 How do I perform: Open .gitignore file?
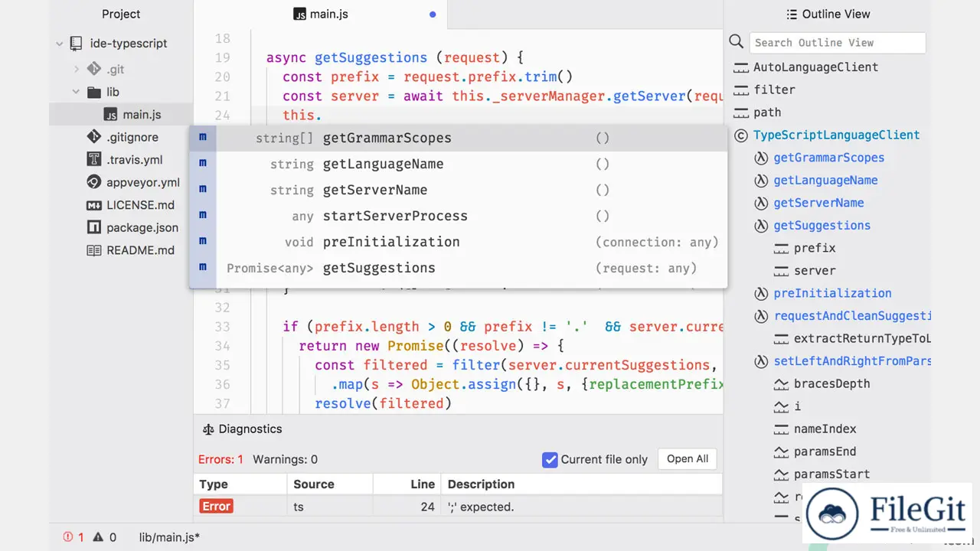[x=132, y=137]
